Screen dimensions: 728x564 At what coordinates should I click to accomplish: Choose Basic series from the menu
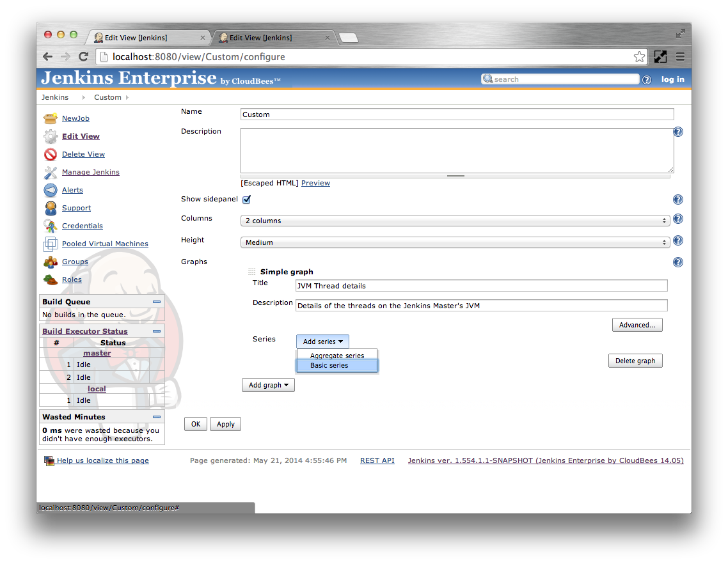(337, 366)
